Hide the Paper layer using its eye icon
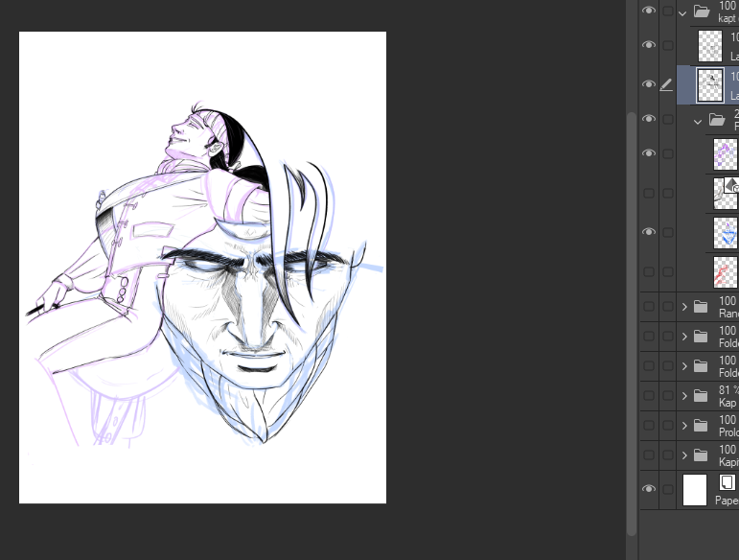 [x=649, y=490]
